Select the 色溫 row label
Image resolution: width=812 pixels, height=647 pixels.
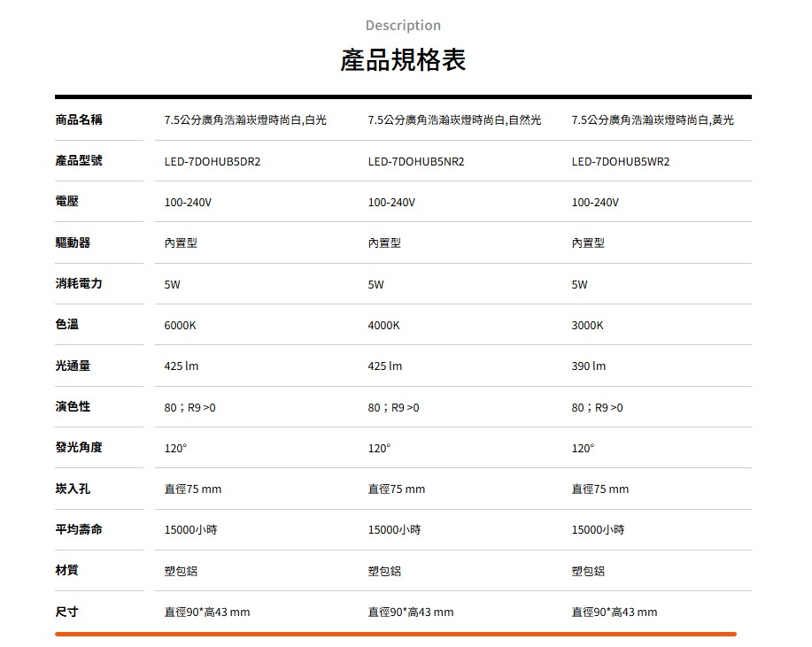click(66, 324)
